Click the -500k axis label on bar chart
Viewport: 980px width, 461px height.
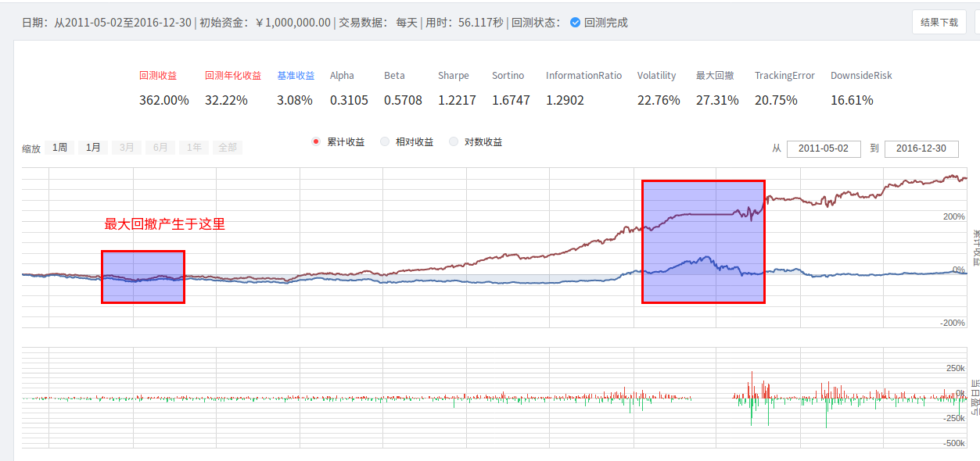954,443
